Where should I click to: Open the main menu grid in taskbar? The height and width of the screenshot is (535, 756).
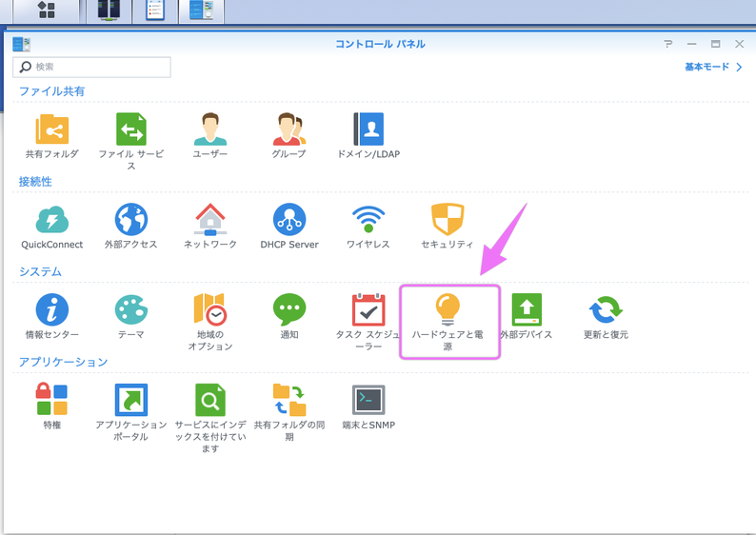pos(46,10)
